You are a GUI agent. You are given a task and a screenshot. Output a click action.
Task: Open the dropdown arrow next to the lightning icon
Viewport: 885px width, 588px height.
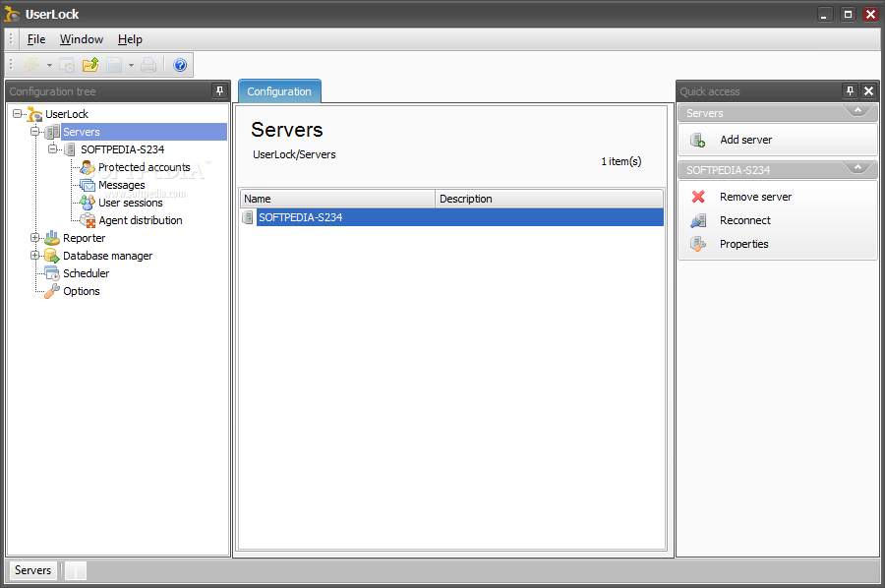[50, 66]
